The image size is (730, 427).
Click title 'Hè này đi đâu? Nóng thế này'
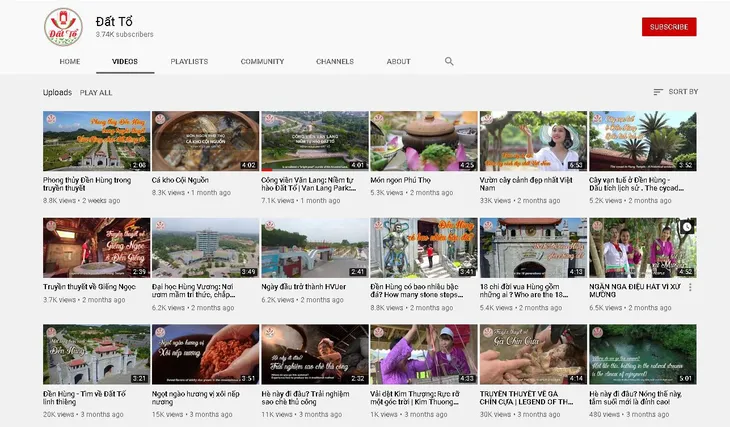(x=635, y=398)
